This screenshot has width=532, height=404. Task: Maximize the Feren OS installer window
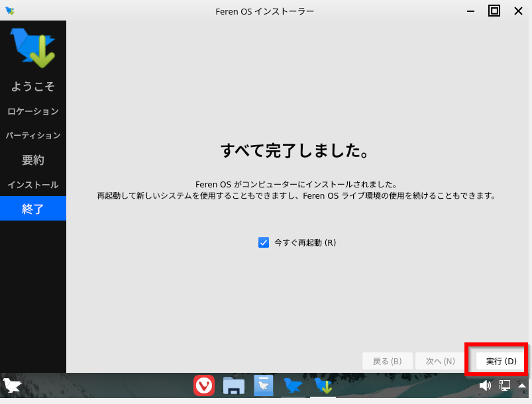[494, 11]
